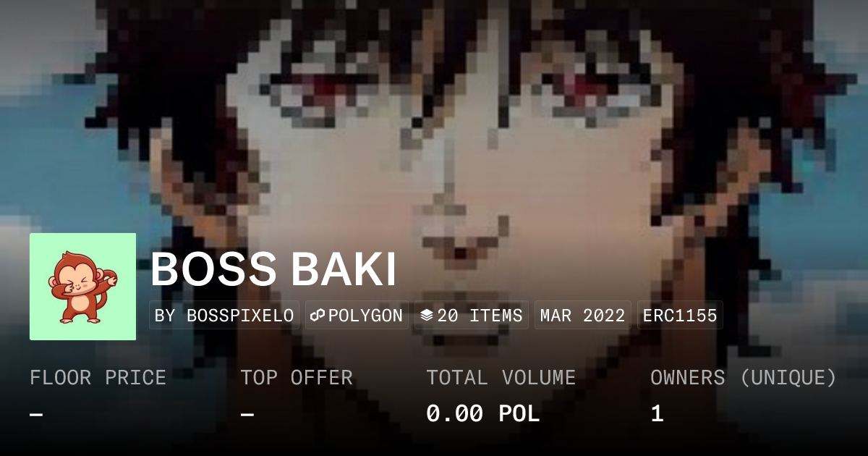Click the MAR 2022 date badge
Viewport: 868px width, 456px height.
pos(582,316)
